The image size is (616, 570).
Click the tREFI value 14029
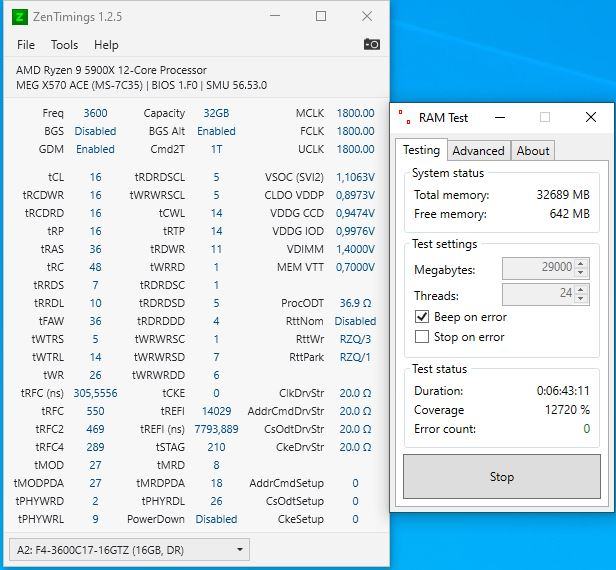(216, 411)
